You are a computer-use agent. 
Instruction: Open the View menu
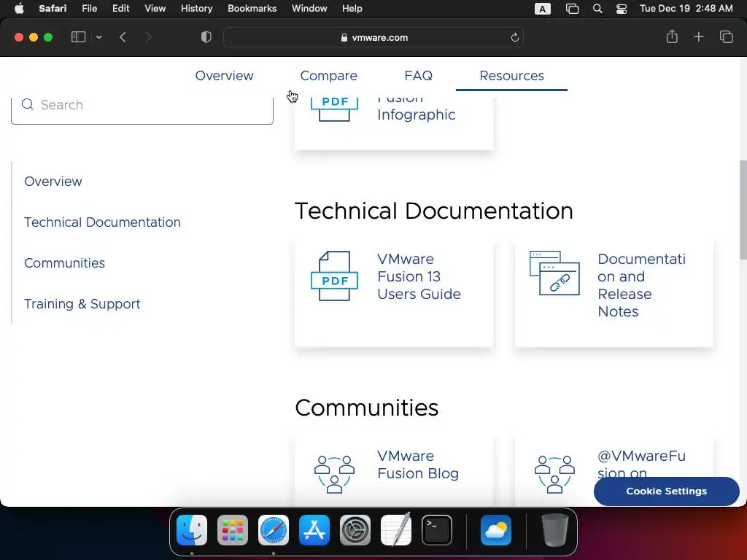point(155,9)
